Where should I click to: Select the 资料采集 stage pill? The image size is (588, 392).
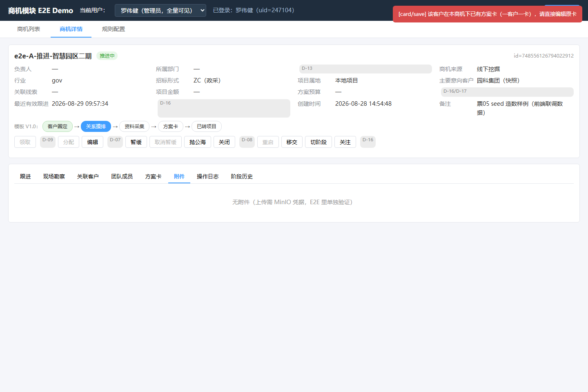(x=134, y=127)
